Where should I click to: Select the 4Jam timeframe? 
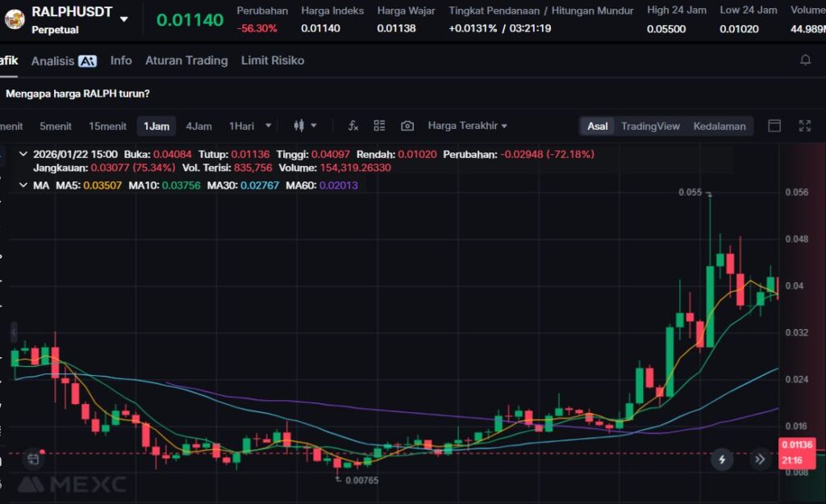pyautogui.click(x=198, y=126)
